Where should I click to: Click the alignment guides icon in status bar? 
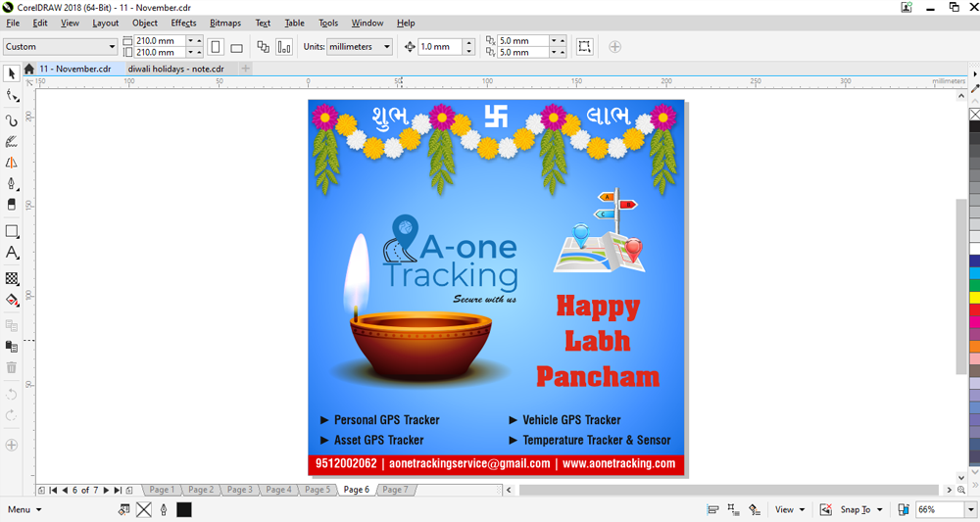point(713,510)
